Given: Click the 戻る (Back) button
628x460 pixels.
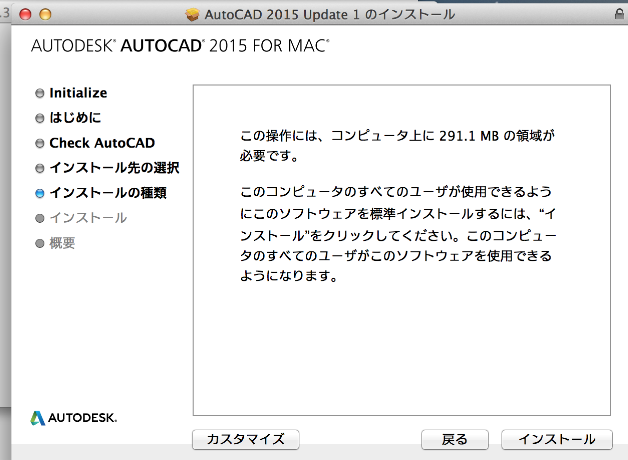Looking at the screenshot, I should coord(455,439).
